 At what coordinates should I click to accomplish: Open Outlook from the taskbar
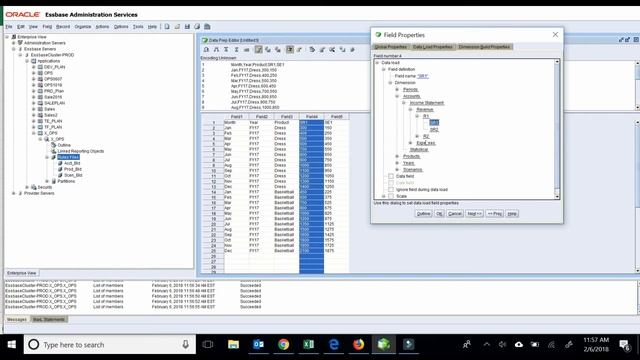[x=258, y=344]
